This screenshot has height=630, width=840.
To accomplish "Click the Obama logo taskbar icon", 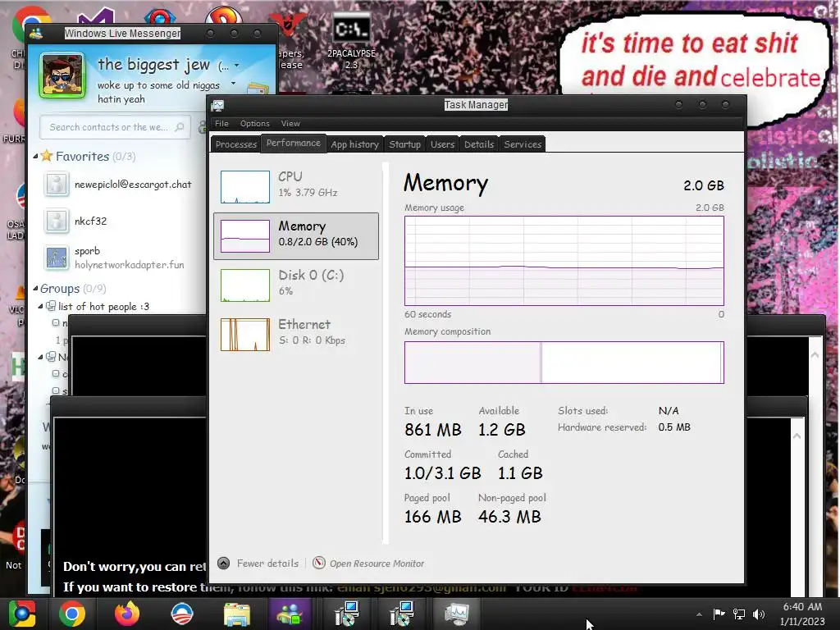I will tap(181, 614).
